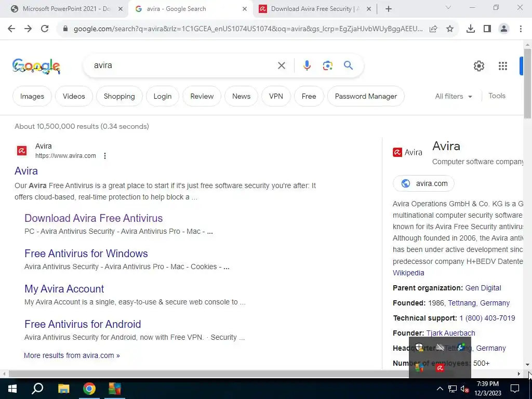Select the Login filter chip
532x399 pixels.
163,96
